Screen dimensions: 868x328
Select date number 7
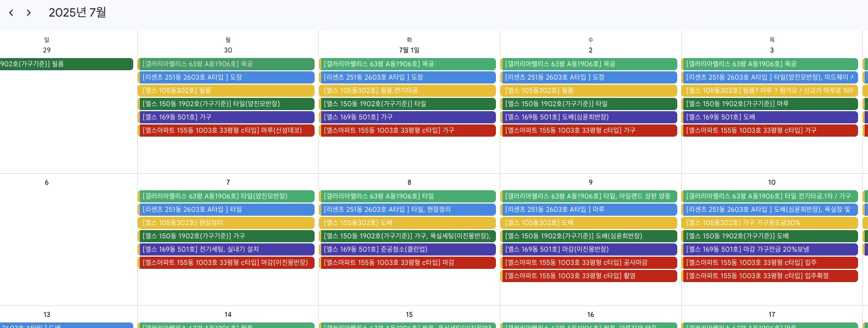(228, 182)
